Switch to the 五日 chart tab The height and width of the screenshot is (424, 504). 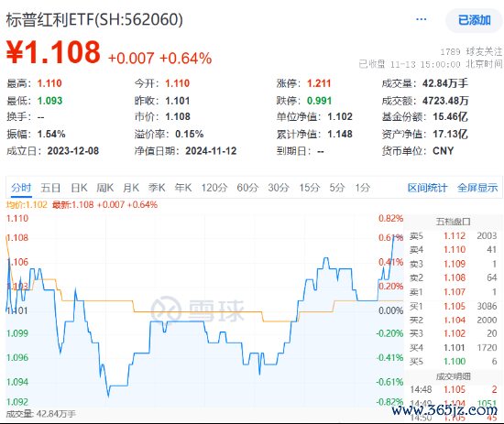point(50,188)
